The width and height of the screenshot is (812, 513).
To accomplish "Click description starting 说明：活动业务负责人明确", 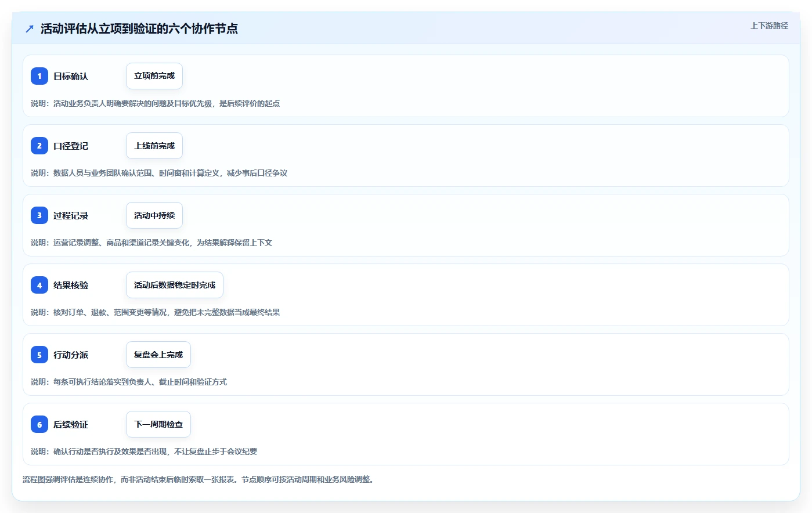I will click(156, 103).
